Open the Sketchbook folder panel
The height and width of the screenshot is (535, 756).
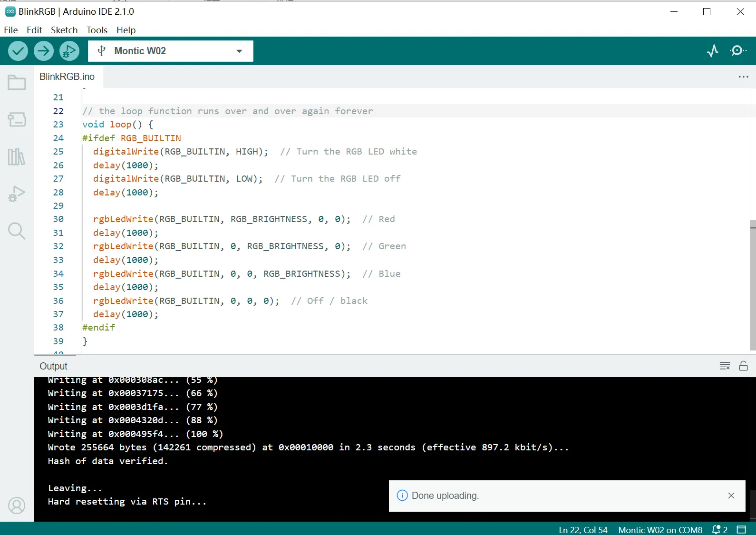point(17,83)
